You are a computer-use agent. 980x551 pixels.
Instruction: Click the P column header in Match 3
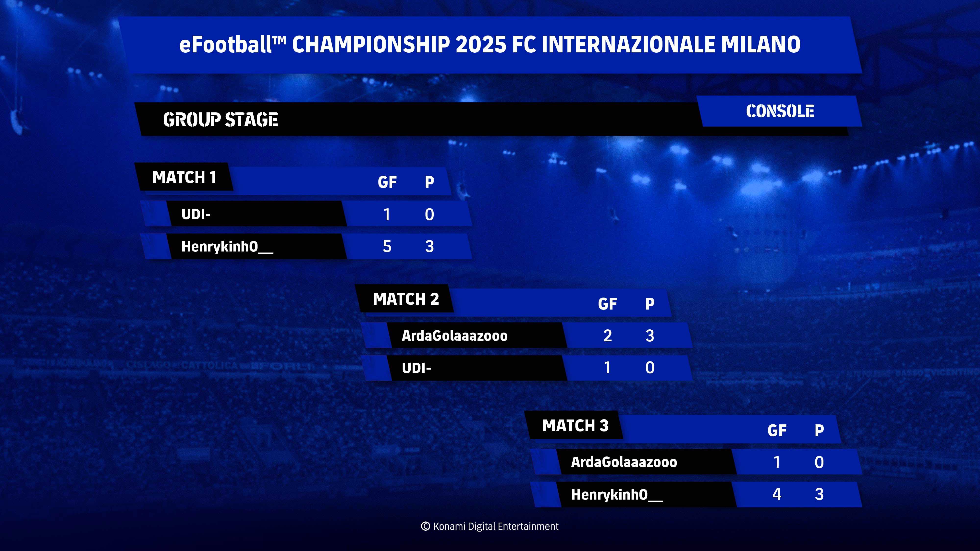819,431
